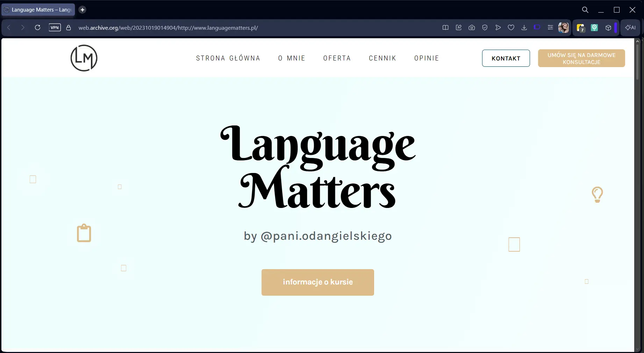Go forward in browser history
The width and height of the screenshot is (644, 353).
tap(23, 28)
